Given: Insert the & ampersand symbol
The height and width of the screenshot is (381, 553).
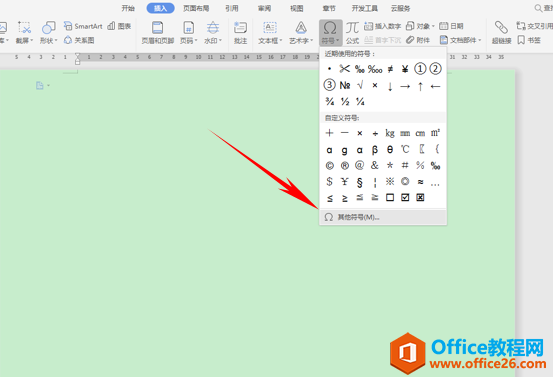Looking at the screenshot, I should point(375,165).
